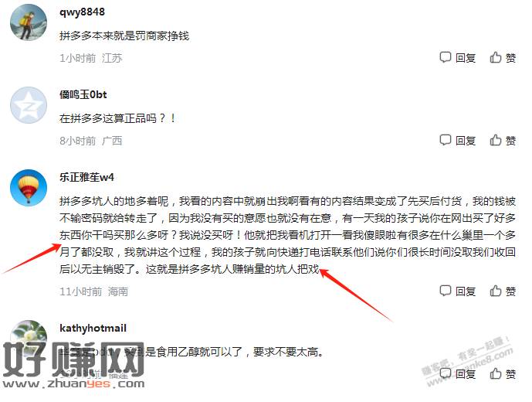Open 僪鸣玉0bt's star avatar
Screen dimensions: 532x402
click(29, 105)
